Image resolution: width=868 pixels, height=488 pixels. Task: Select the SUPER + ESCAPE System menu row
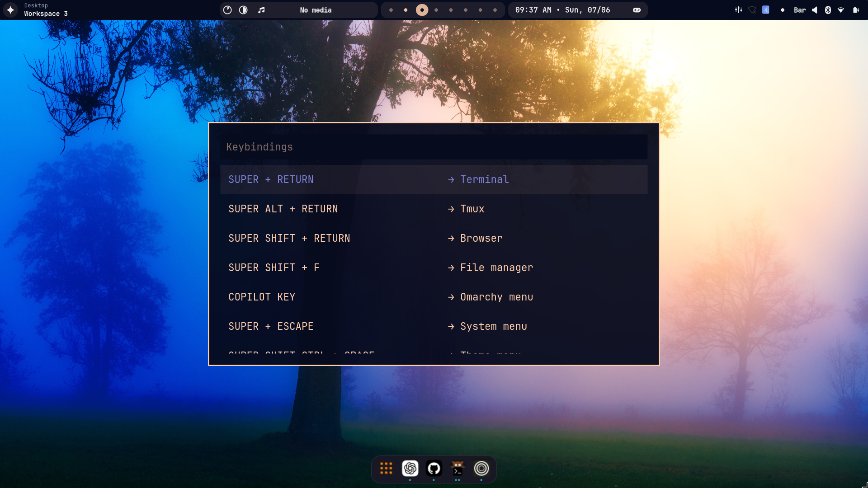click(434, 326)
